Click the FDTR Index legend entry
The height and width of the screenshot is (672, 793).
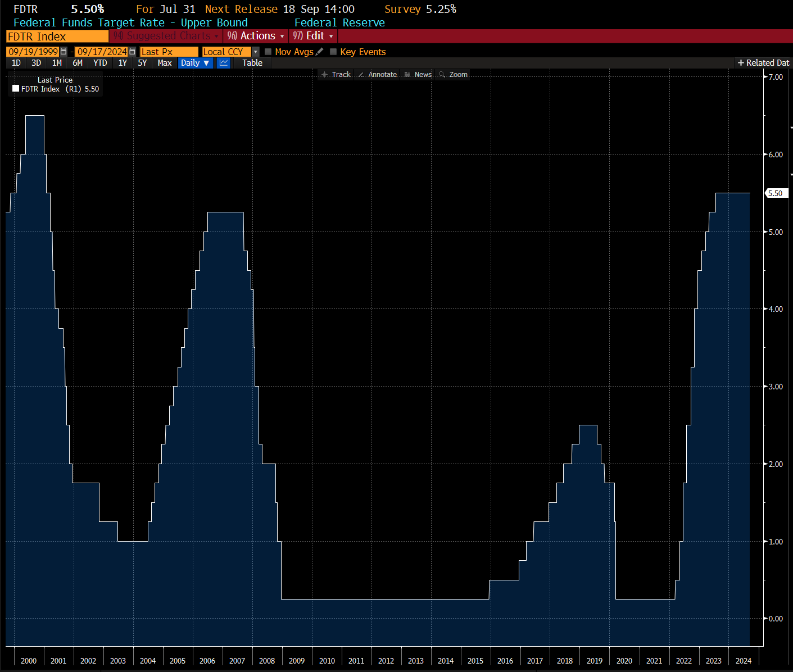(56, 89)
